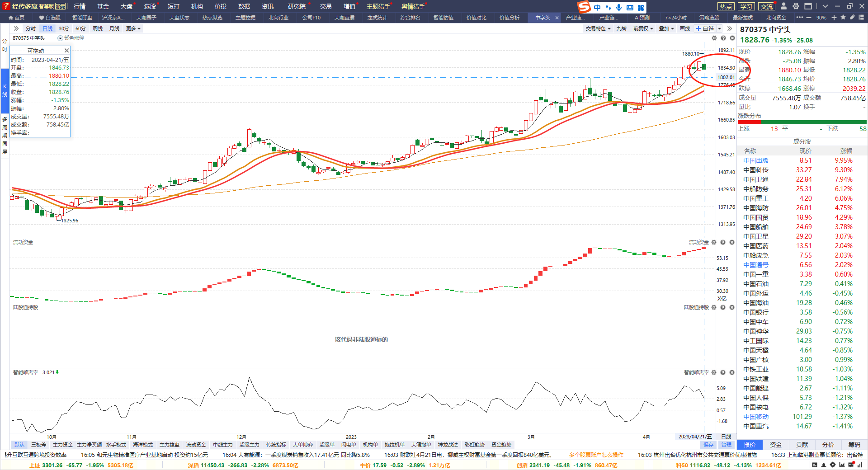Switch chart period to 60分
Image resolution: width=868 pixels, height=470 pixels.
click(x=80, y=28)
